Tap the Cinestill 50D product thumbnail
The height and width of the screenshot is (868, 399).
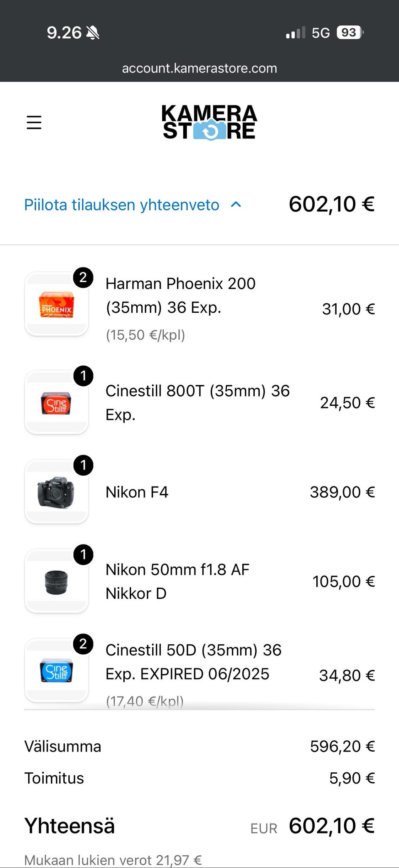point(57,671)
